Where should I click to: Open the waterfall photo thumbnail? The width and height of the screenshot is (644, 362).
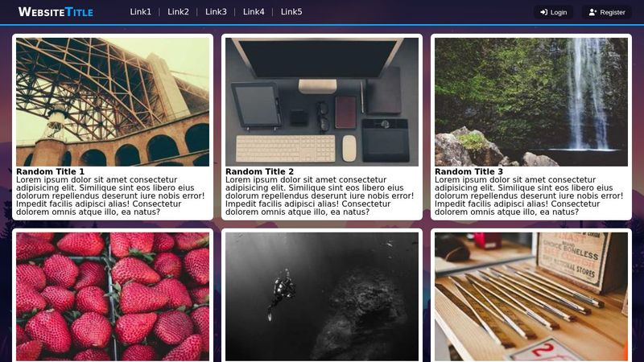point(531,102)
